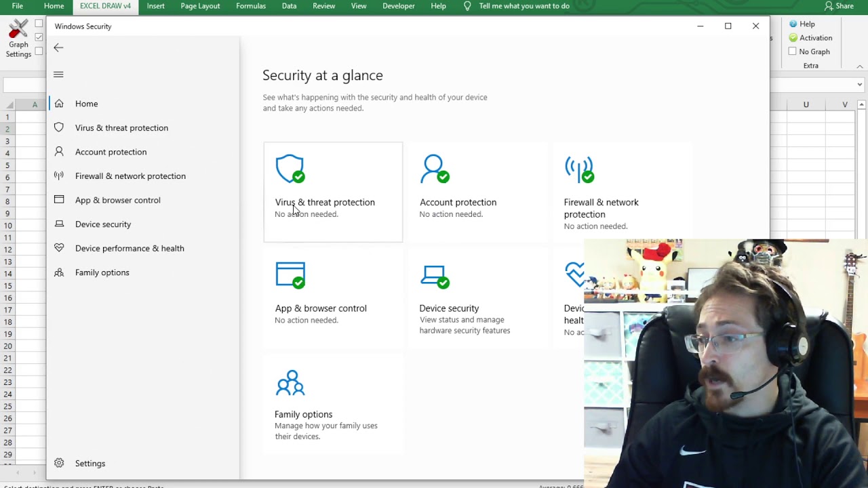The height and width of the screenshot is (488, 868).
Task: Select column U header in the Excel sheet
Action: 806,104
